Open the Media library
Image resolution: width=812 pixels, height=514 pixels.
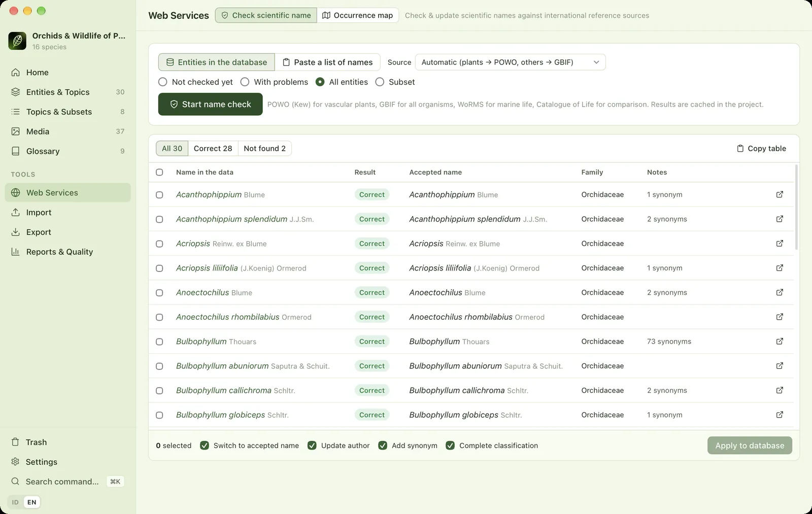pos(68,131)
